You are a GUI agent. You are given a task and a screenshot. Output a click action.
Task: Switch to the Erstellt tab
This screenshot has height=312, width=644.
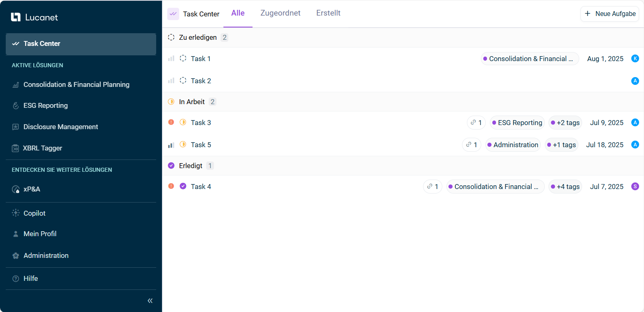[328, 13]
